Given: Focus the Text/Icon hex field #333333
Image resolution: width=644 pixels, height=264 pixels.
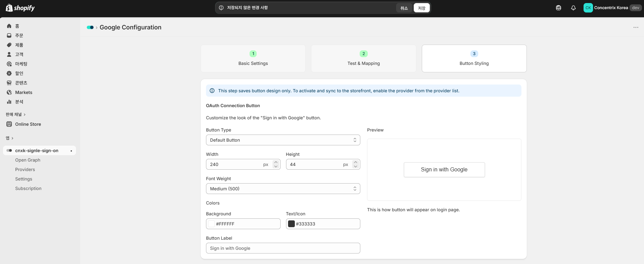Looking at the screenshot, I should pos(323,224).
